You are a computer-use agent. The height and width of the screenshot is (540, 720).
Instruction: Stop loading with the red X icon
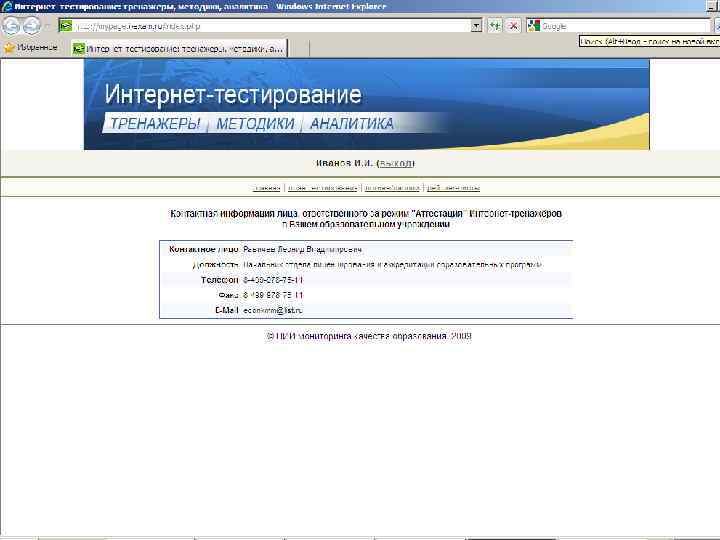pyautogui.click(x=513, y=26)
